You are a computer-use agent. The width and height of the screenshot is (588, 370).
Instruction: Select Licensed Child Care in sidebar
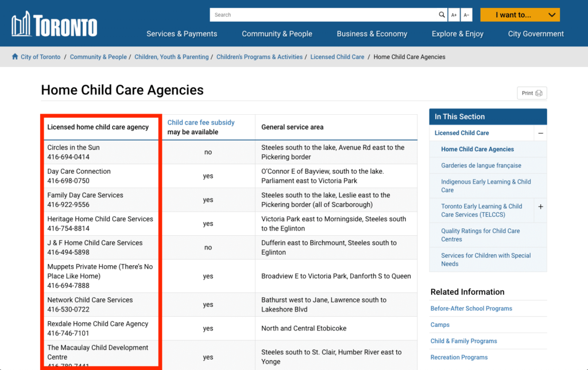click(462, 133)
